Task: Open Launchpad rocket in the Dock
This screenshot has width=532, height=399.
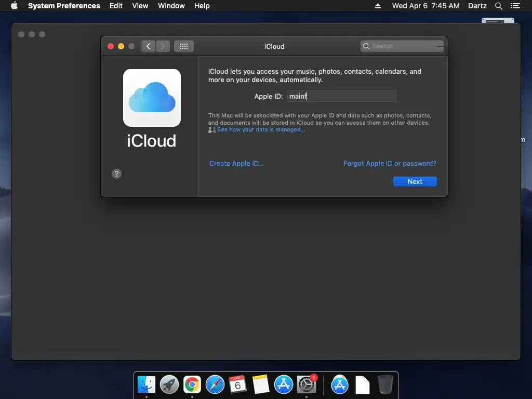Action: pyautogui.click(x=169, y=384)
